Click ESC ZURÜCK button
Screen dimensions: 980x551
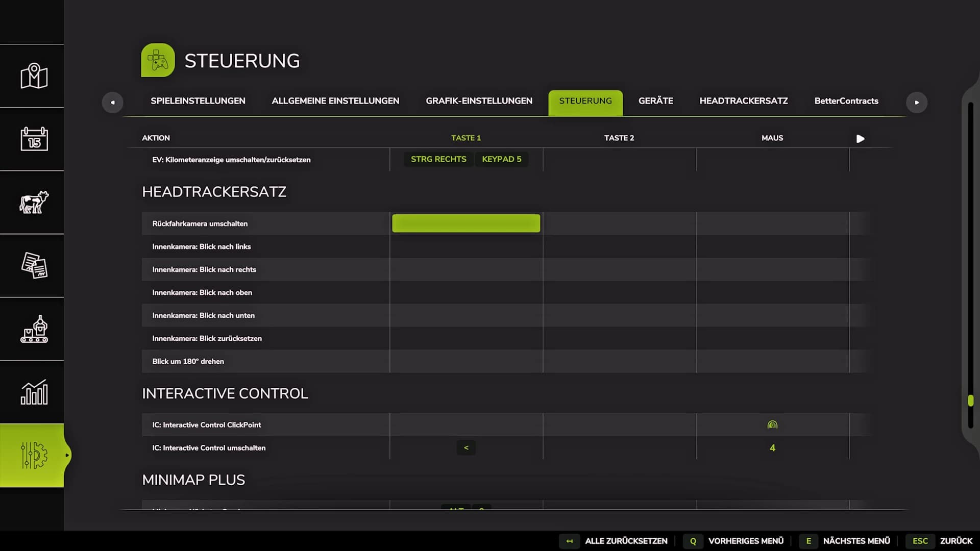pyautogui.click(x=939, y=541)
